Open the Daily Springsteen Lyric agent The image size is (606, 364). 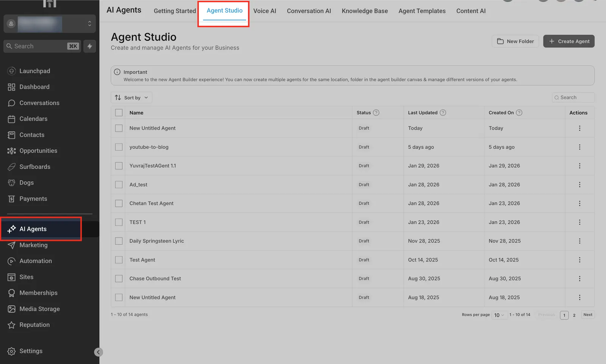[x=157, y=241]
